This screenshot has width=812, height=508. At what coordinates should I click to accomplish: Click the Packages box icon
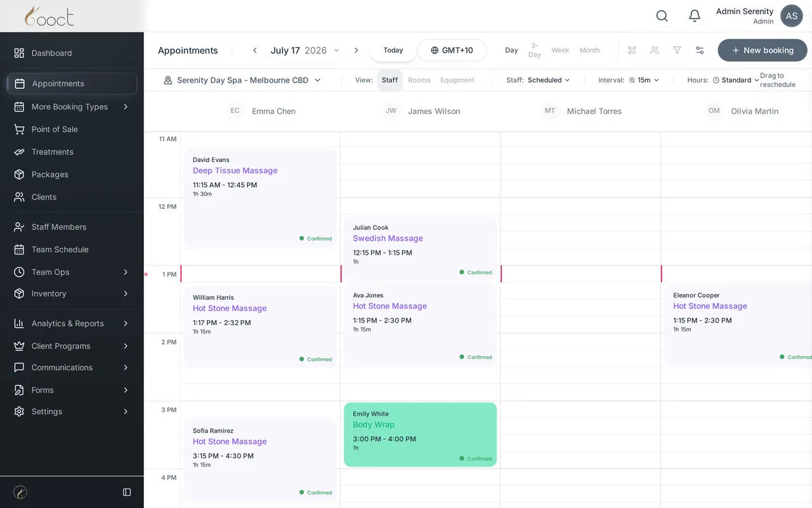pos(19,175)
